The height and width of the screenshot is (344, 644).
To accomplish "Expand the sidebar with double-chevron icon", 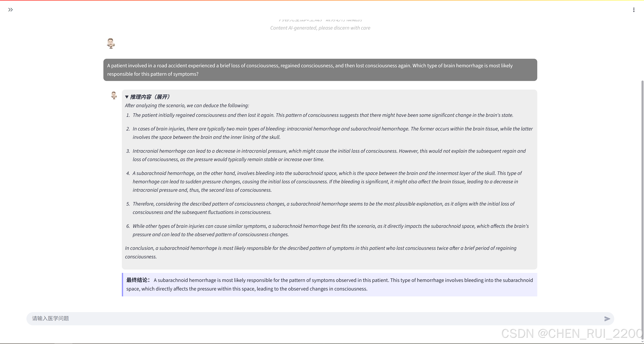I will (x=10, y=10).
